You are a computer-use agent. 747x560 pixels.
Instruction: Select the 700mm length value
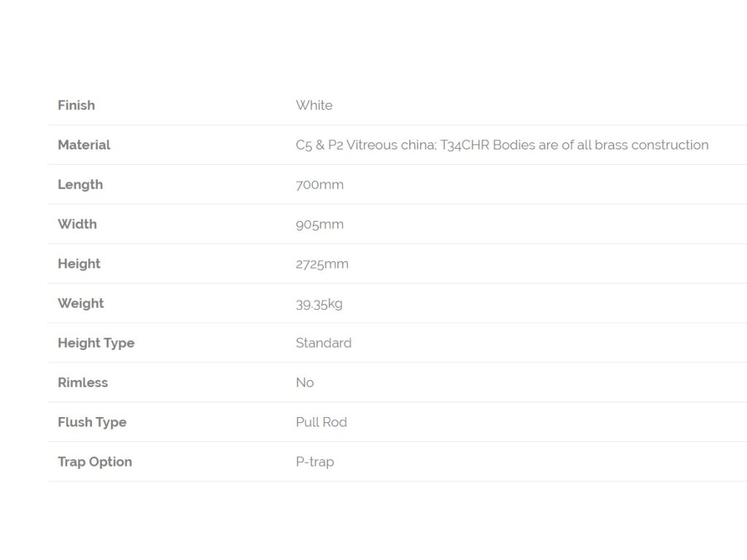point(320,184)
